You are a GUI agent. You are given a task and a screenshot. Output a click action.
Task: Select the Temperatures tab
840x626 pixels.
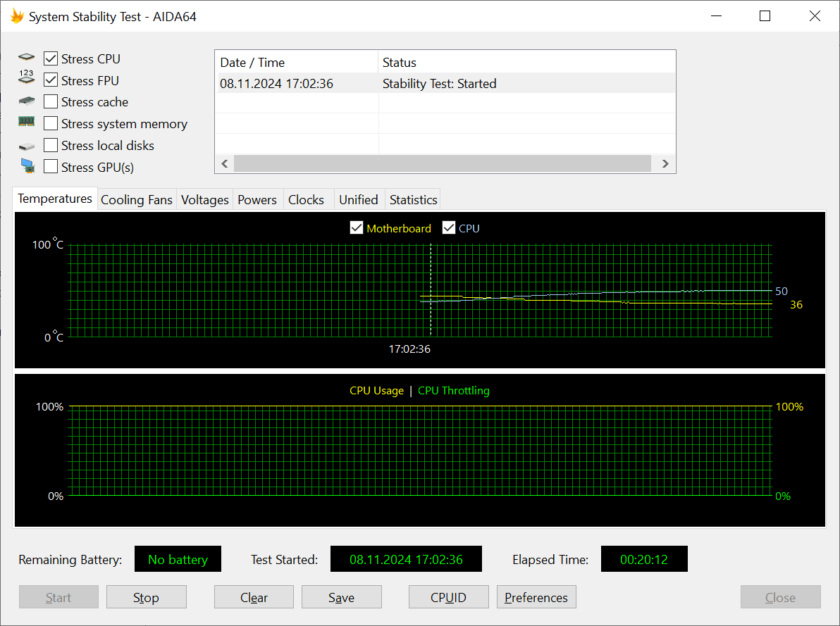point(55,199)
